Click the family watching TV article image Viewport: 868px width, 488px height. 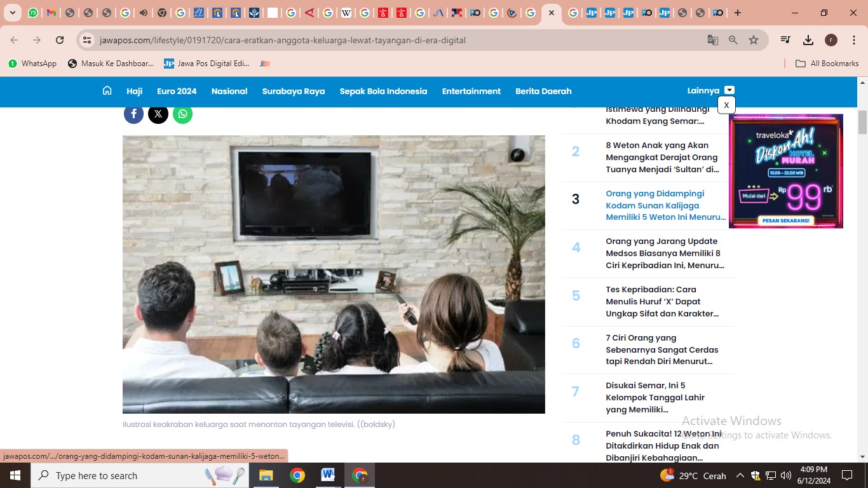(334, 274)
